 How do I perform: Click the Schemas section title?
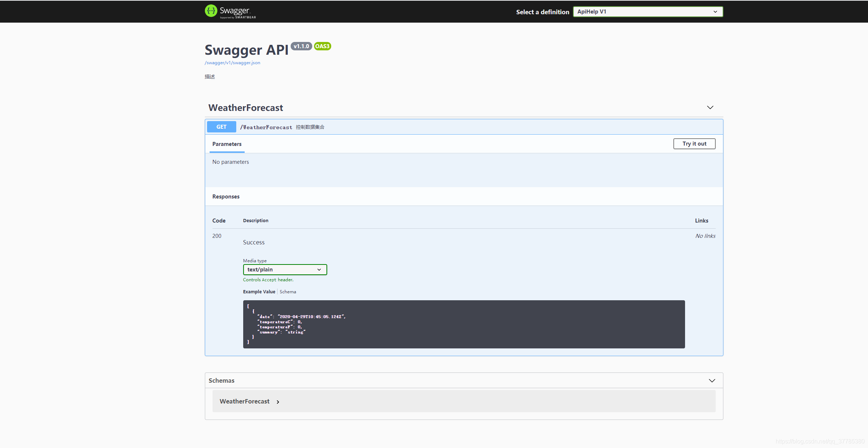(x=221, y=381)
